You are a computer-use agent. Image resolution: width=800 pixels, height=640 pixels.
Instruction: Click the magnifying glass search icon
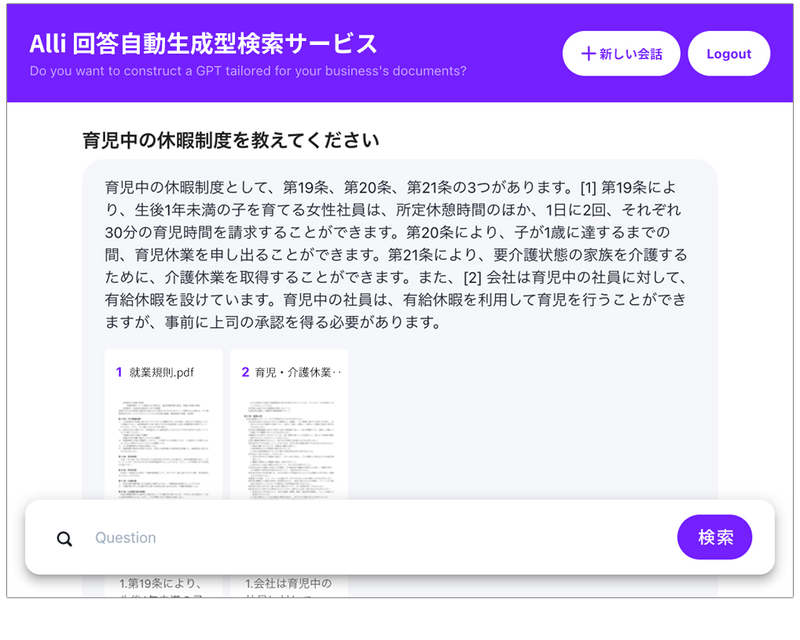pos(64,537)
